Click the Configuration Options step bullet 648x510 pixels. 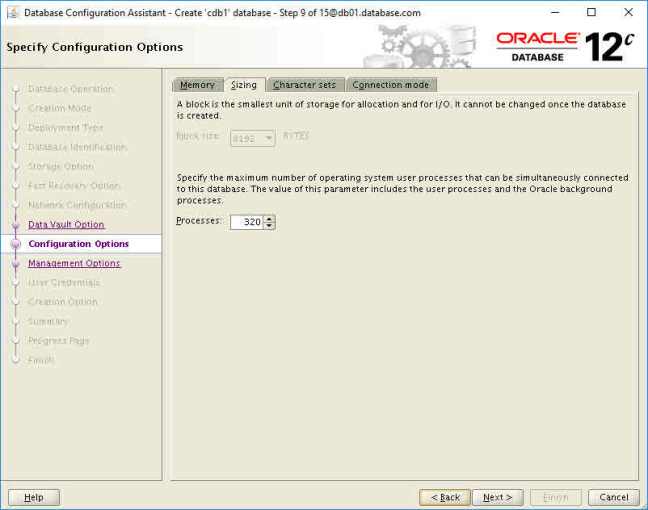tap(15, 244)
